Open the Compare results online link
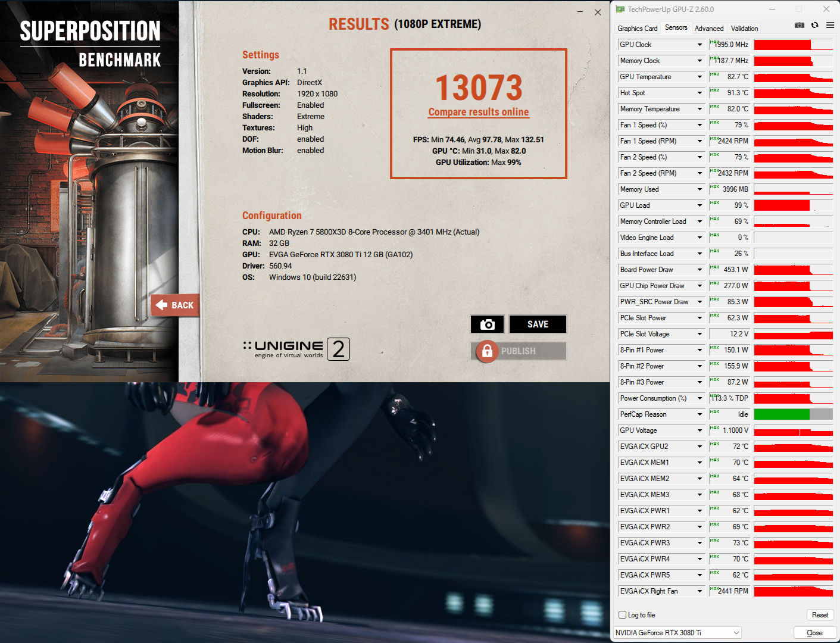Viewport: 840px width, 643px height. 479,112
